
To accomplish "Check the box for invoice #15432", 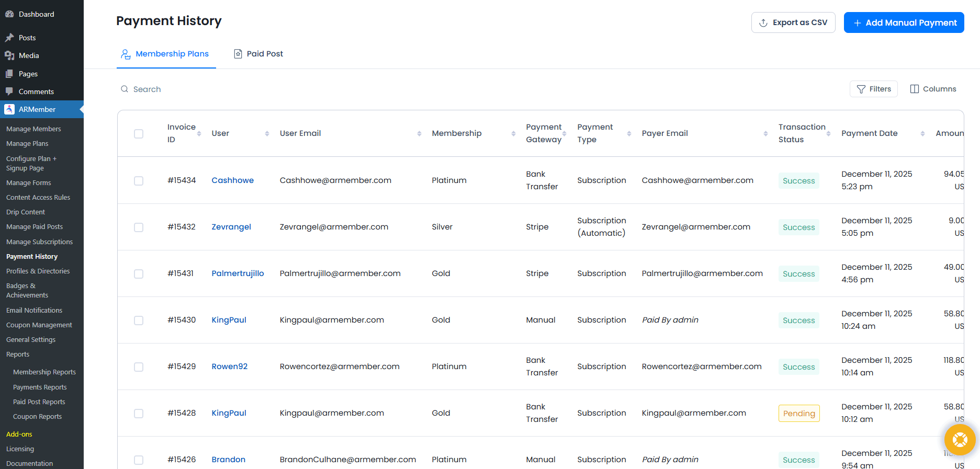I will (139, 227).
